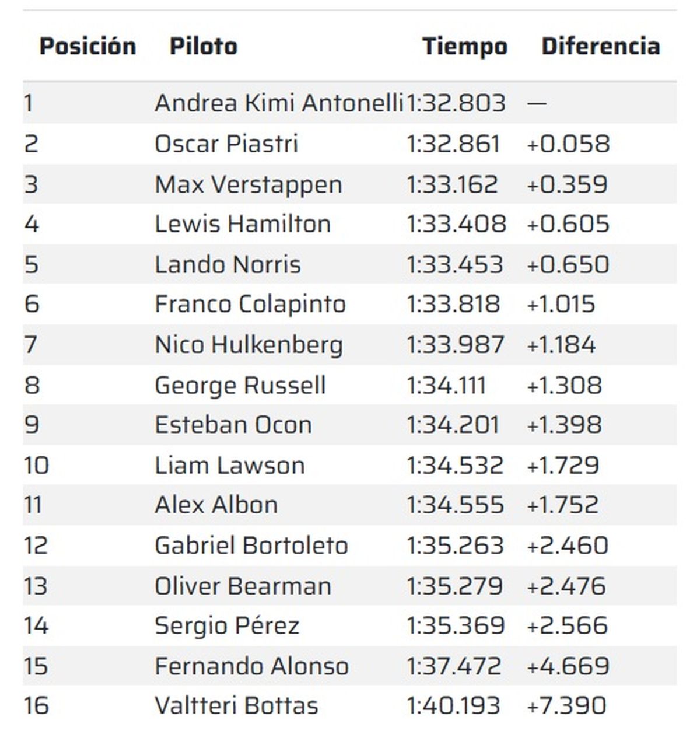Click Alex Albon's name

[216, 505]
